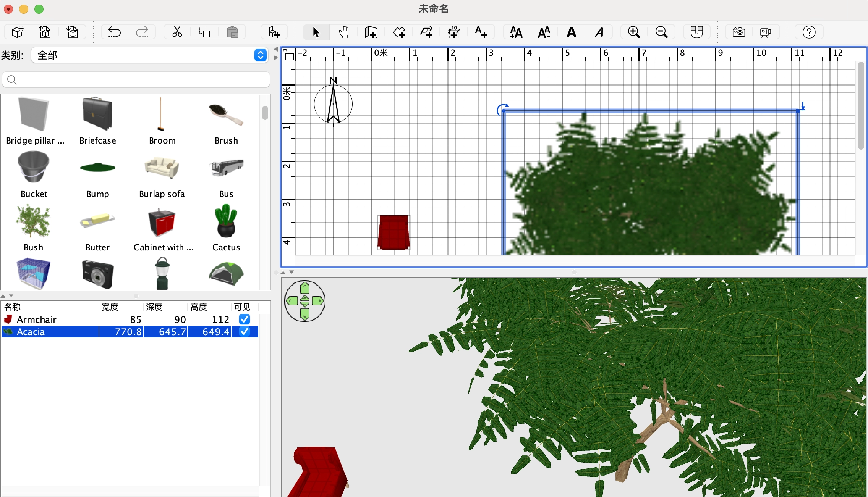Image resolution: width=868 pixels, height=497 pixels.
Task: Click the Create video icon
Action: (x=766, y=32)
